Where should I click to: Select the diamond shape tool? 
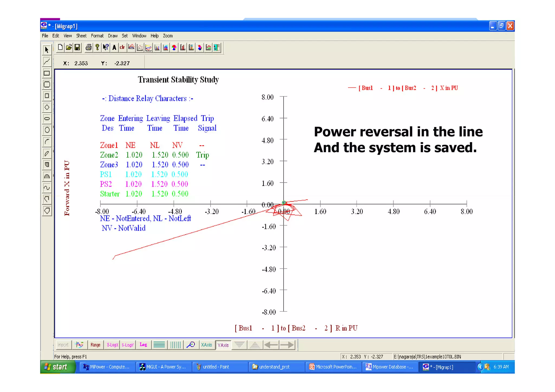[x=47, y=107]
